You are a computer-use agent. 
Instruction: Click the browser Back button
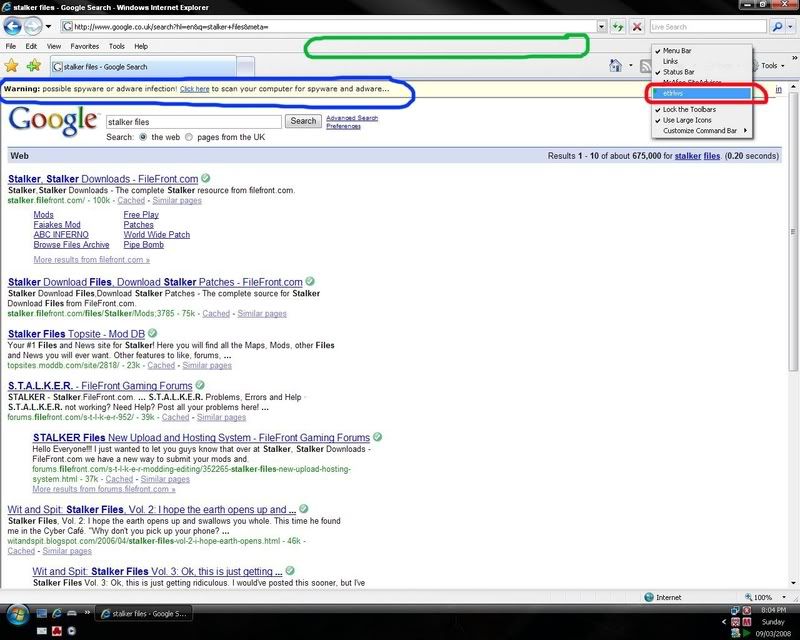(x=14, y=26)
